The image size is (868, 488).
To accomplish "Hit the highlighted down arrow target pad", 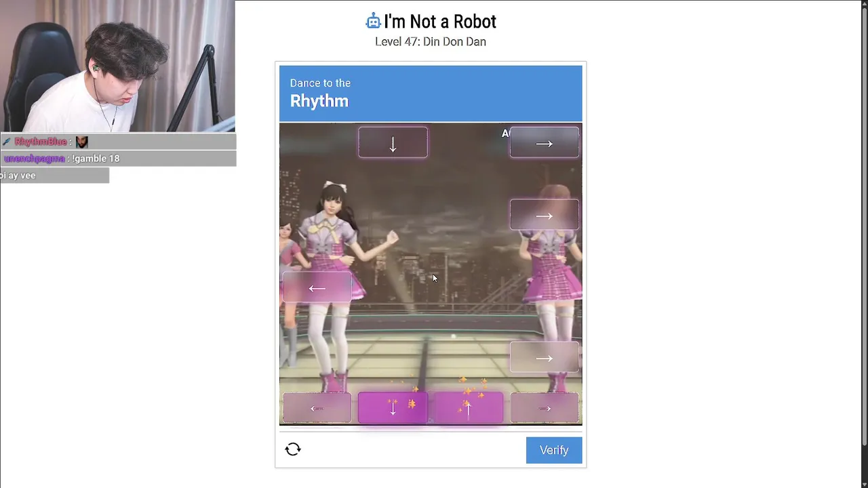I will coord(393,407).
